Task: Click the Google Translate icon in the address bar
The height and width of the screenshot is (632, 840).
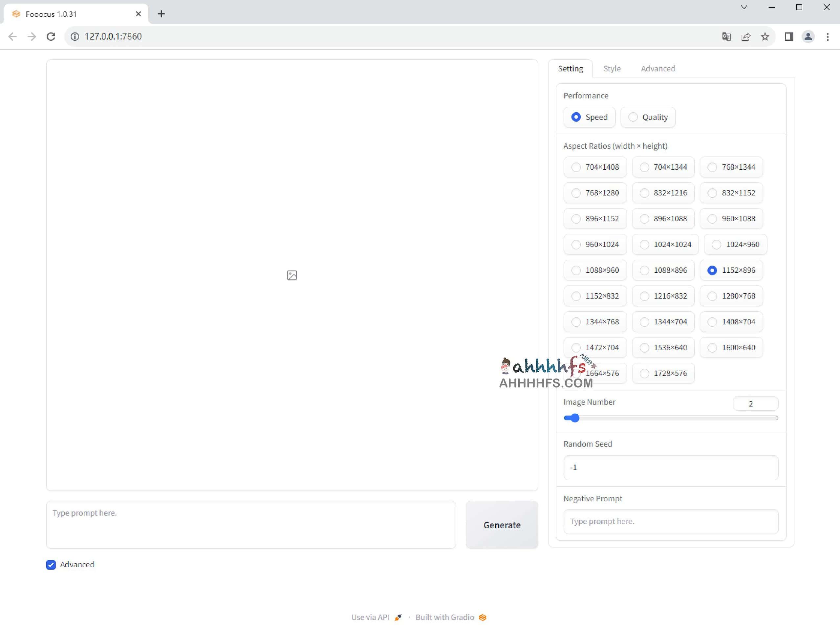Action: pos(726,36)
